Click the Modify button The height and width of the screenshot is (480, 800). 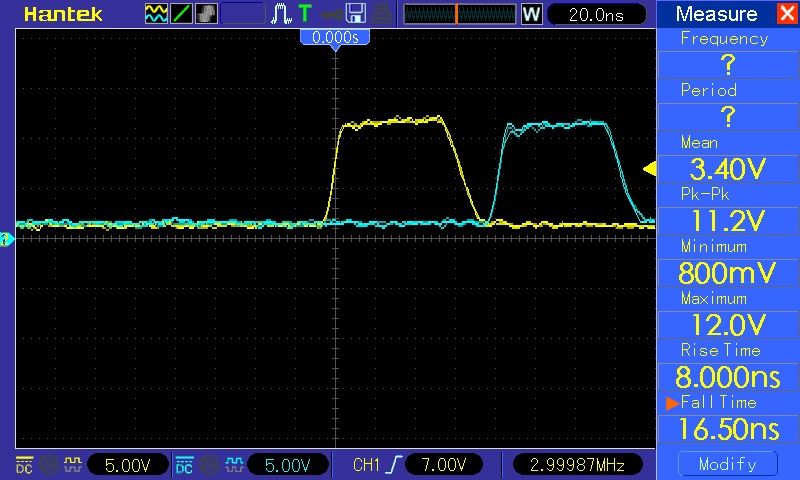(x=728, y=464)
